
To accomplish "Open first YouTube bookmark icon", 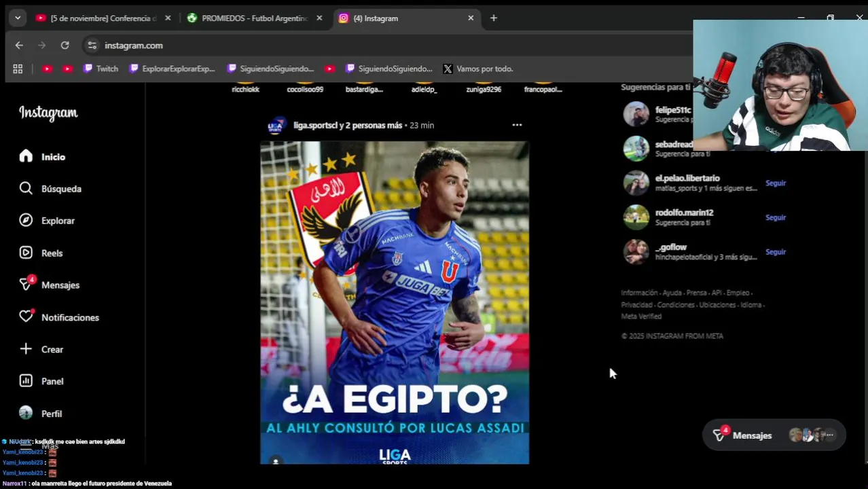I will click(x=47, y=69).
